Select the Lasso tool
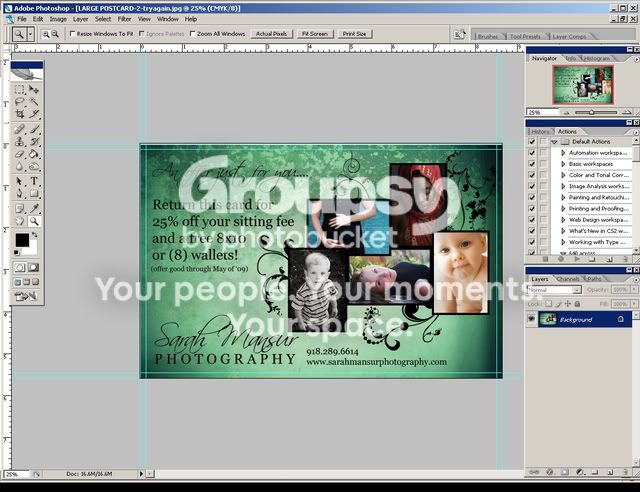The height and width of the screenshot is (492, 640). point(19,102)
